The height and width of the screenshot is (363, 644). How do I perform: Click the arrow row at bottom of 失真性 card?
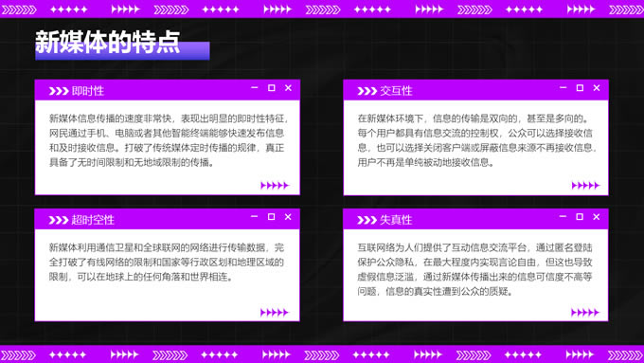(585, 313)
